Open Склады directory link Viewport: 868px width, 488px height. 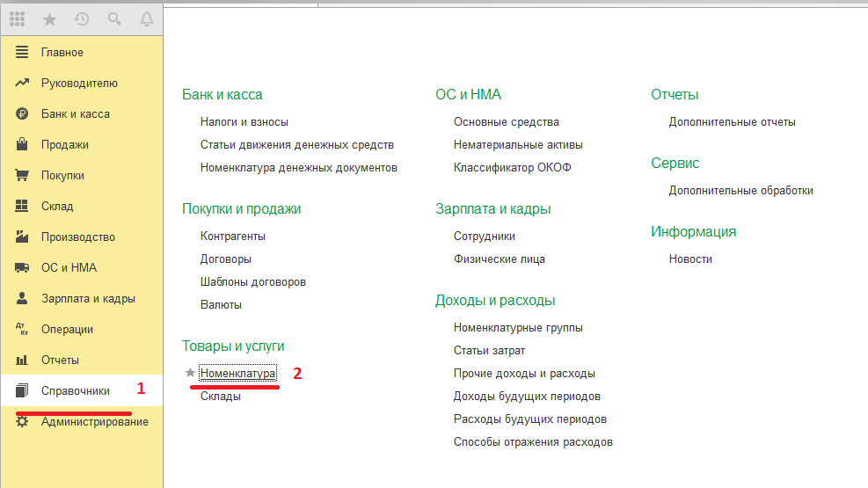point(221,397)
